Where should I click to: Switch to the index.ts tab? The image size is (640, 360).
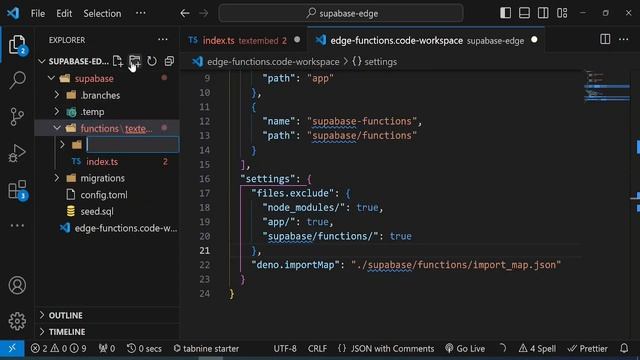[244, 40]
